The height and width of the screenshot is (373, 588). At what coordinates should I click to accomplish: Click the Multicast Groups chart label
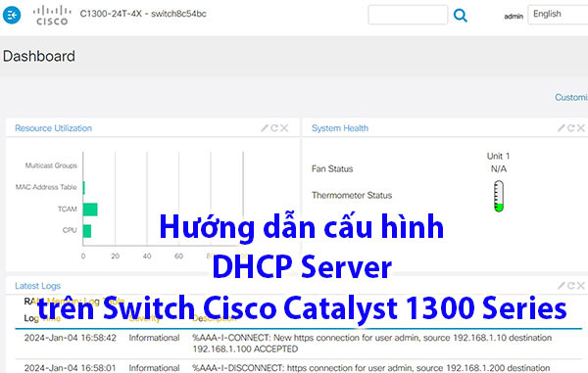click(x=51, y=165)
